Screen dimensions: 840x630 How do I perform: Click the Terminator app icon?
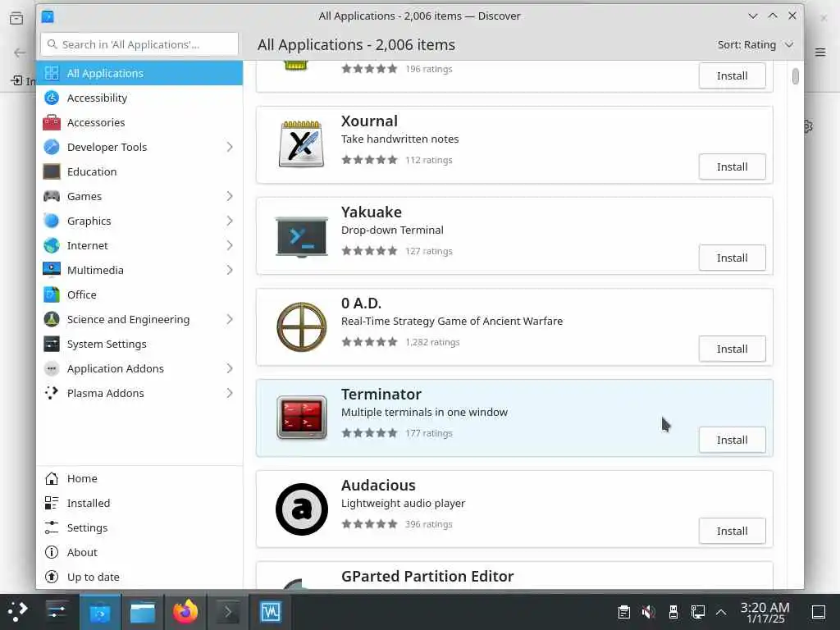coord(302,418)
